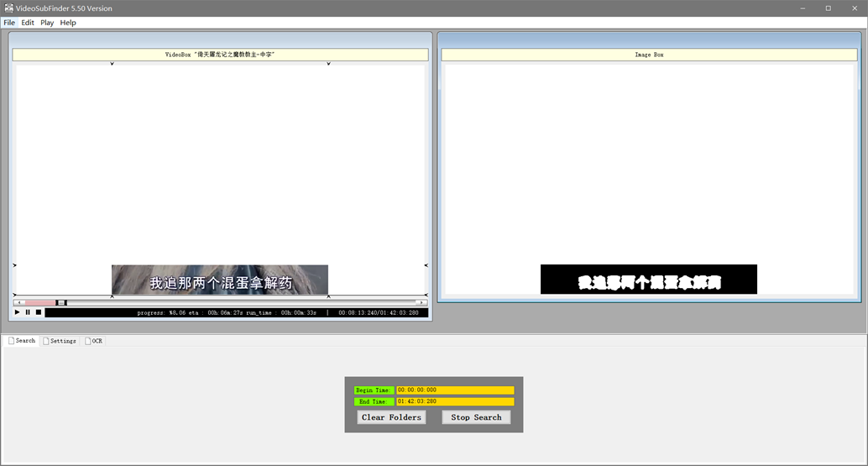
Task: Pause video playback
Action: [x=28, y=312]
